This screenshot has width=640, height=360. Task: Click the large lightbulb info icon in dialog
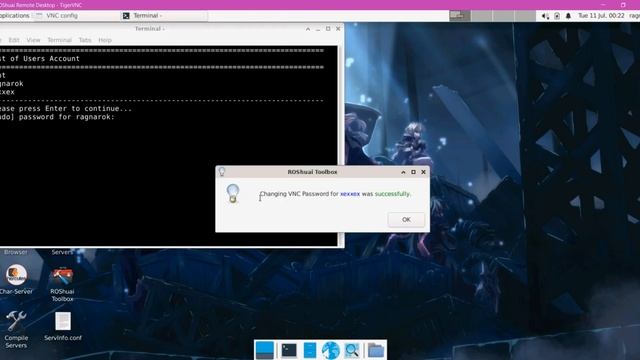click(233, 193)
